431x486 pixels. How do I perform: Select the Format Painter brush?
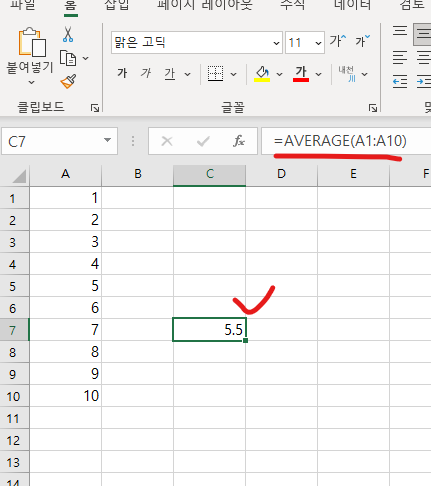[x=68, y=81]
